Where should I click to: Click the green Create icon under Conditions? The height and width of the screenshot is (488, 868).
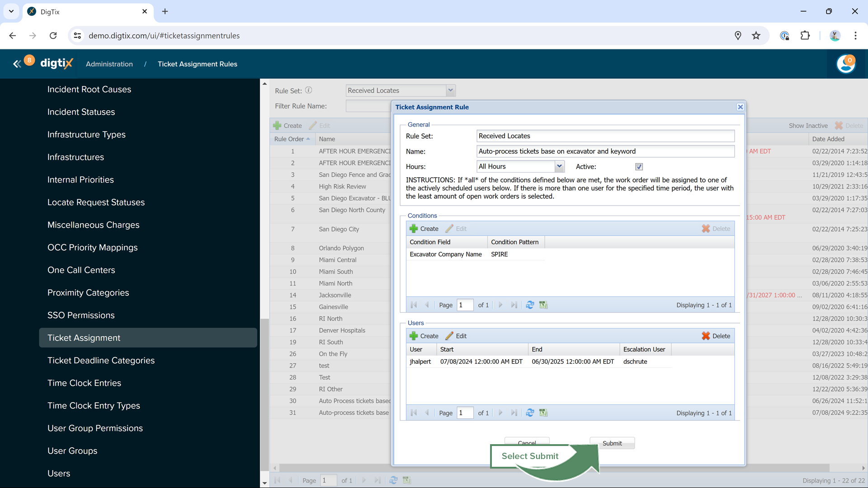click(414, 229)
